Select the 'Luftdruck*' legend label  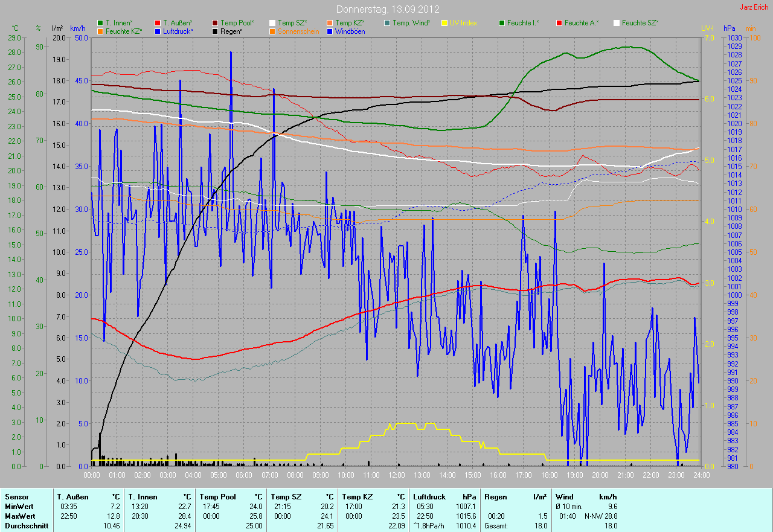178,31
